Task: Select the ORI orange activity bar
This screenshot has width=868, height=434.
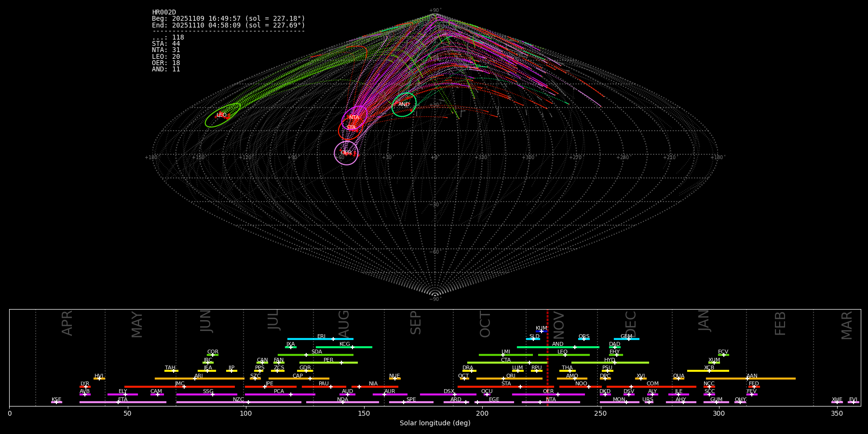Action: [509, 379]
